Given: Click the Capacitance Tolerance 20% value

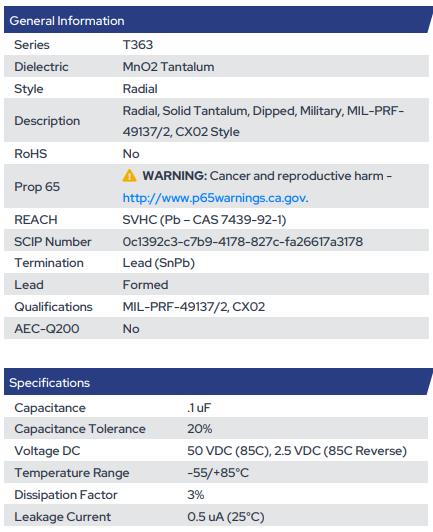Looking at the screenshot, I should point(200,429).
